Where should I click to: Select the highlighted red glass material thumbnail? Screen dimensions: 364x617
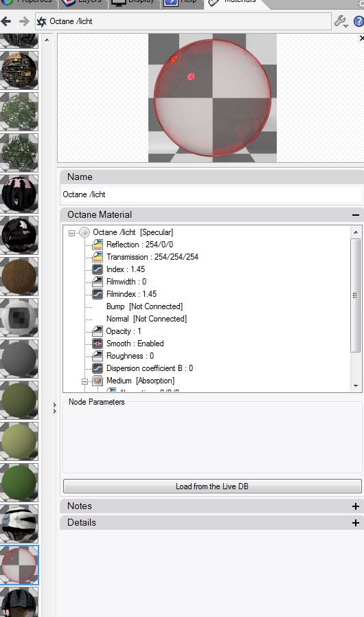coord(19,565)
